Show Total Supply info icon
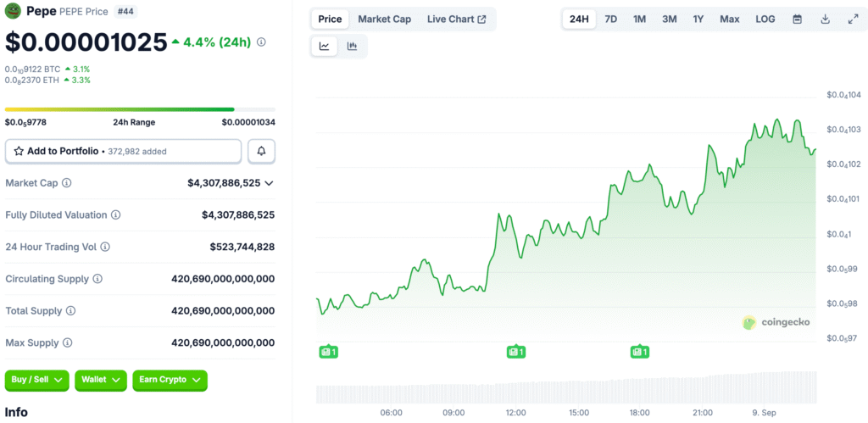Viewport: 868px width, 423px height. point(71,311)
